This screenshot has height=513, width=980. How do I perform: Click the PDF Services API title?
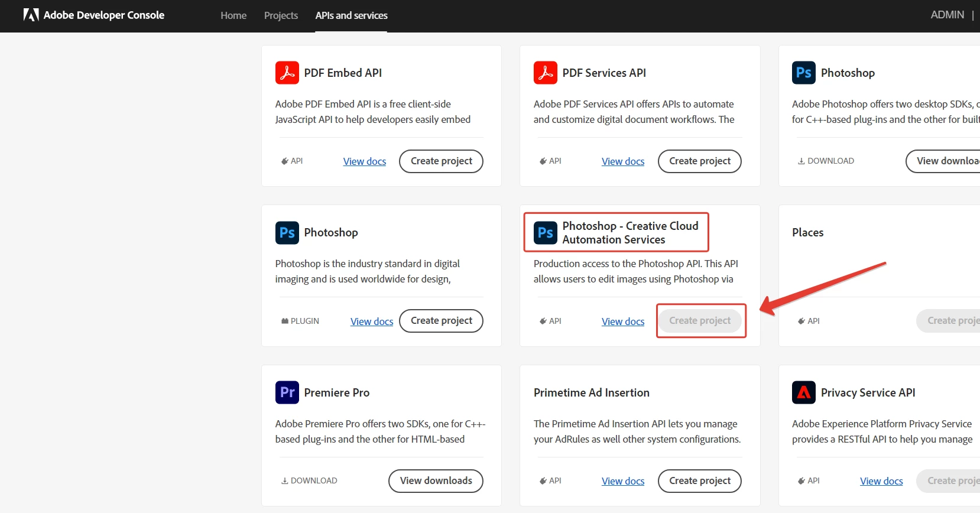point(604,73)
